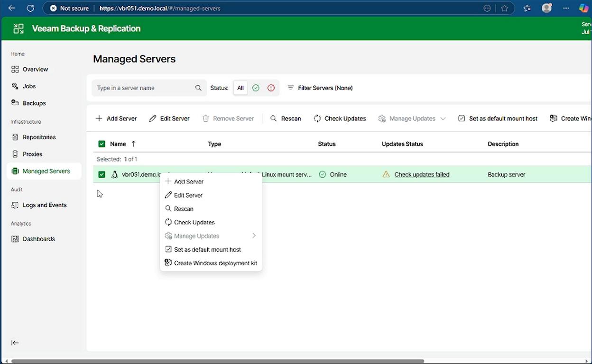Viewport: 592px width, 364px height.
Task: Open the Overview page icon in sidebar
Action: (x=15, y=69)
